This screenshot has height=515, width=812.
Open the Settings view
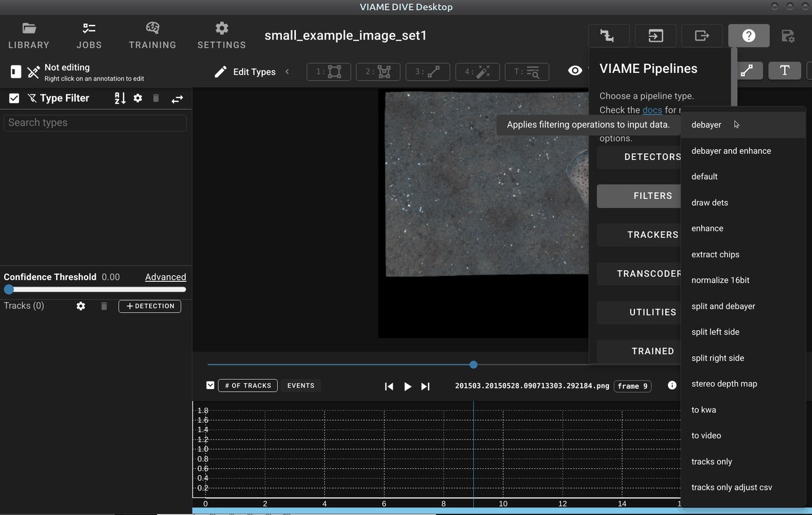pyautogui.click(x=222, y=35)
